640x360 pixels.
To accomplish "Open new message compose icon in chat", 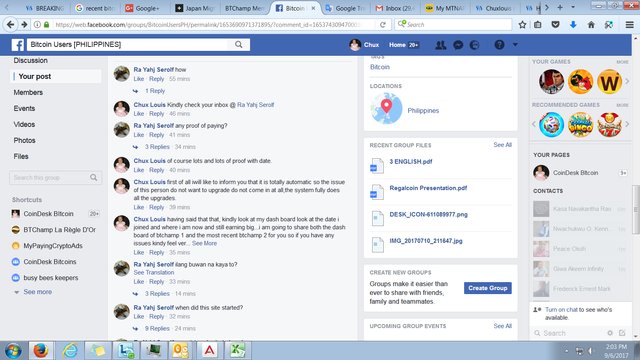I will coord(622,333).
